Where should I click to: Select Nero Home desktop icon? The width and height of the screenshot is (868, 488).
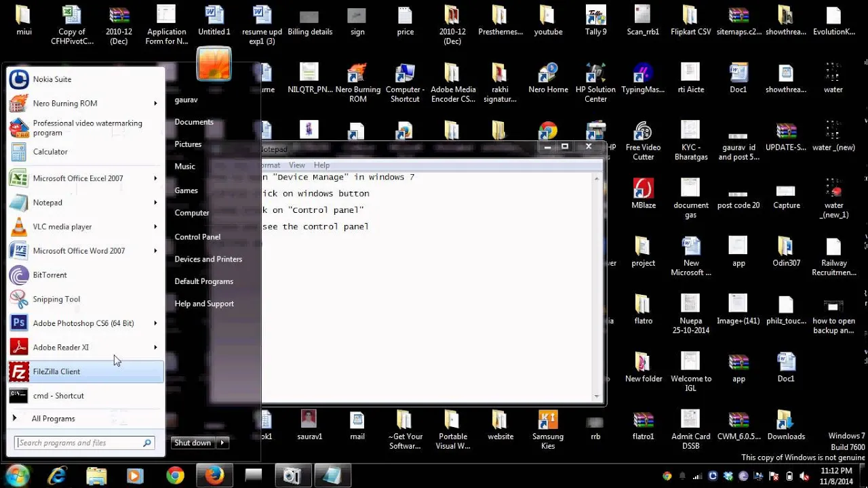click(x=548, y=79)
